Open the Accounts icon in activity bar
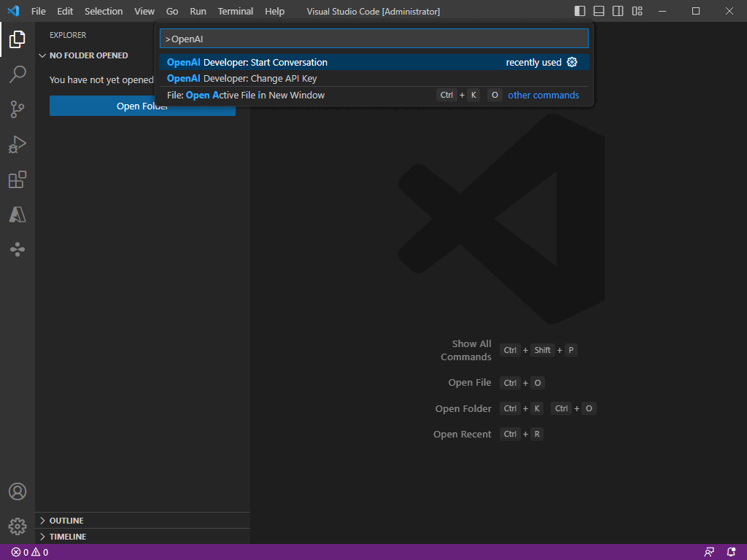 click(x=18, y=491)
